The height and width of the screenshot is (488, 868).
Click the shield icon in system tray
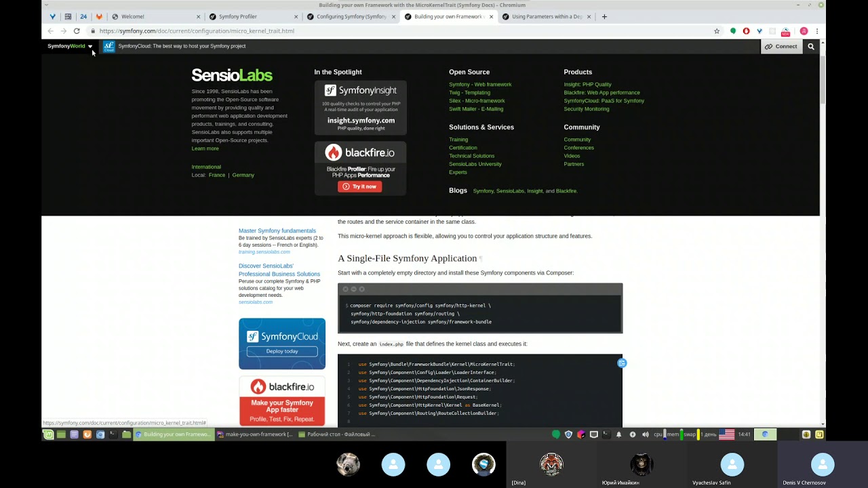(x=568, y=434)
